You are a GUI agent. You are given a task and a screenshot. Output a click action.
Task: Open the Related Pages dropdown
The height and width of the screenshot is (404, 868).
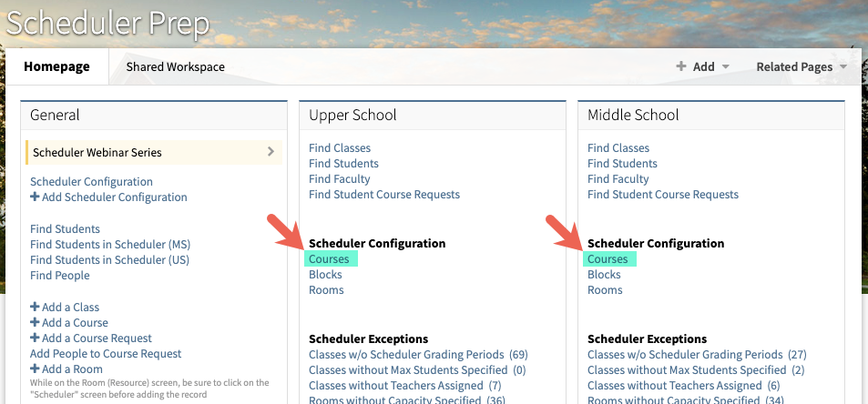click(802, 66)
